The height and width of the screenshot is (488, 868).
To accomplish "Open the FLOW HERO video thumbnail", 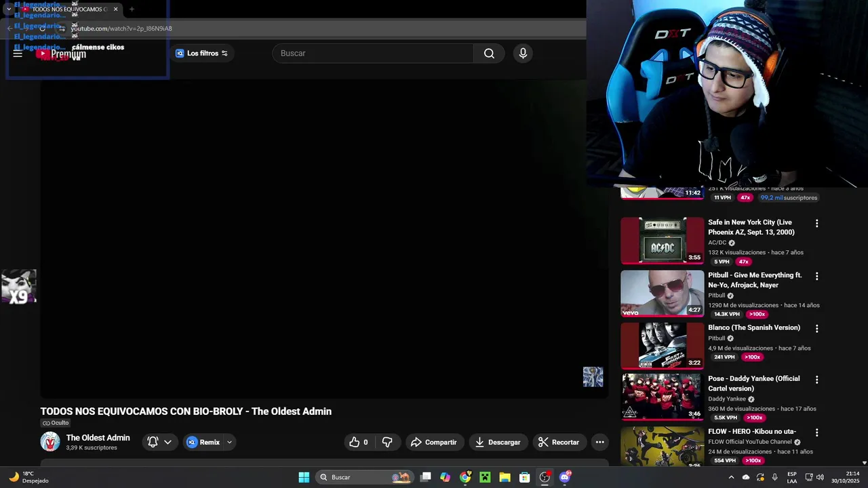I will (663, 447).
